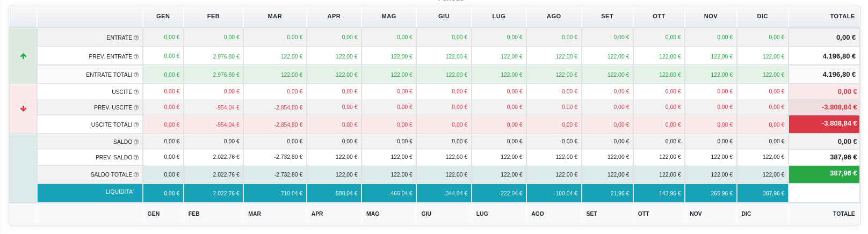
Task: Click the green up arrow income icon
Action: point(23,56)
